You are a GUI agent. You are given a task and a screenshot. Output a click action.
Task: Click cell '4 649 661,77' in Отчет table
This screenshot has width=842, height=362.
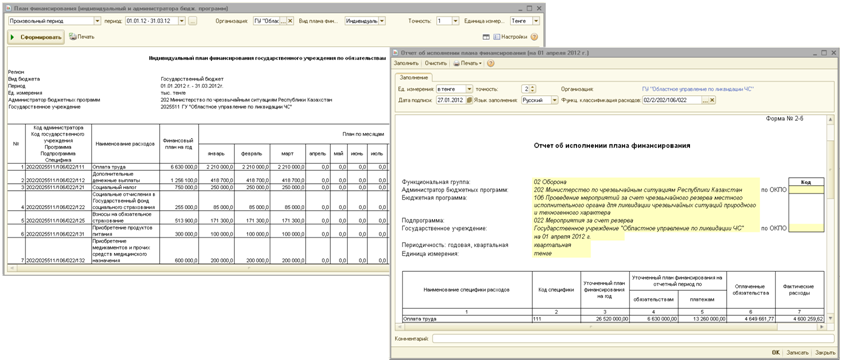[x=751, y=319]
